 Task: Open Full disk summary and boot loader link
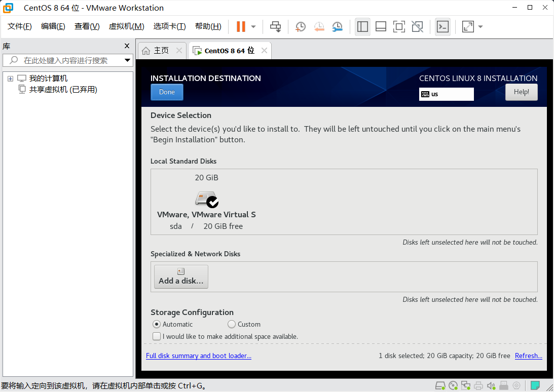(199, 356)
